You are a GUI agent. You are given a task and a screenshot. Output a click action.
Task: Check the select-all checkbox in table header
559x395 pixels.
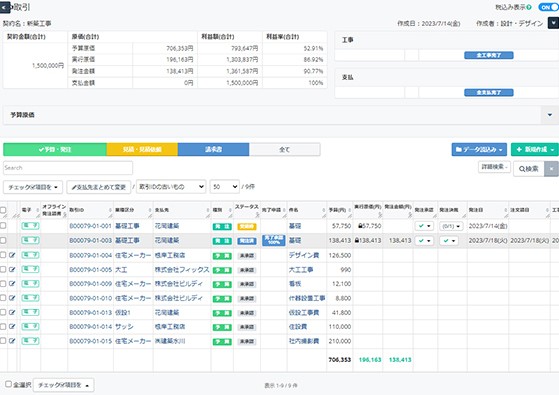[x=3, y=210]
